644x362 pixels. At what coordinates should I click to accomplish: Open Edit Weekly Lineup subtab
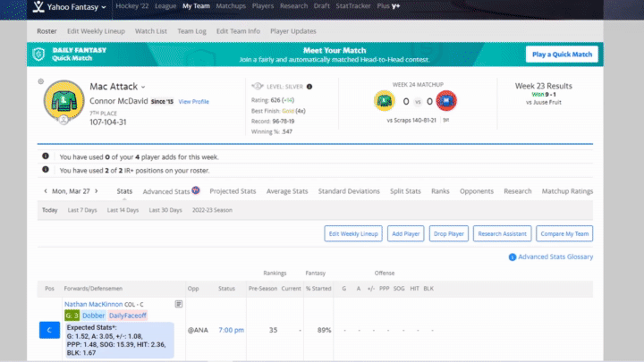96,31
